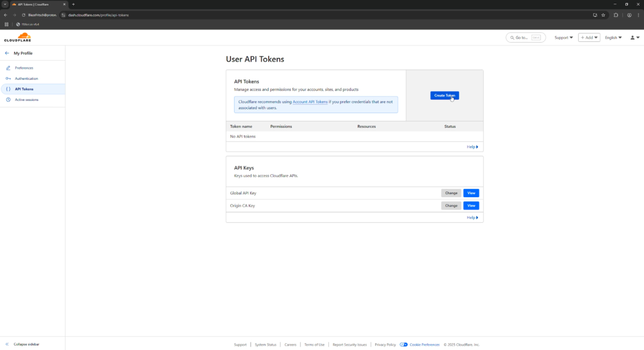Click the Resources column header
The width and height of the screenshot is (644, 350).
[366, 126]
